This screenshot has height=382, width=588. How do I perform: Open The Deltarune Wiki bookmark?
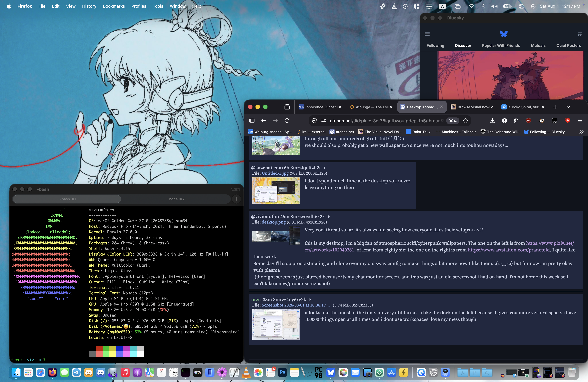point(500,132)
